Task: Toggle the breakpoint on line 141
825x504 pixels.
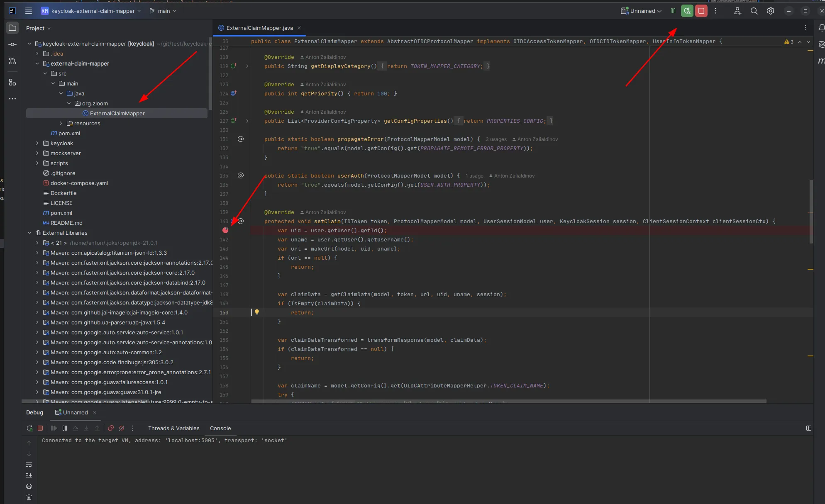Action: click(226, 231)
